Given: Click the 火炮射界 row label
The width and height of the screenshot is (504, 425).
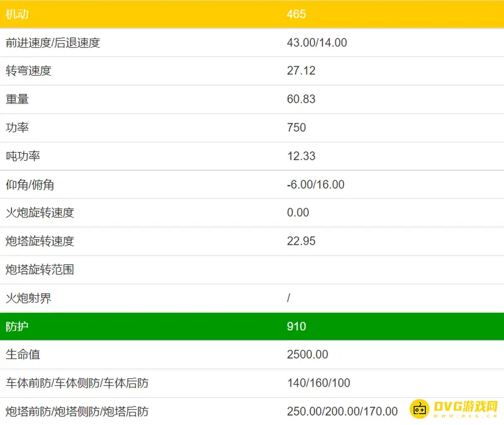Looking at the screenshot, I should pyautogui.click(x=28, y=298).
